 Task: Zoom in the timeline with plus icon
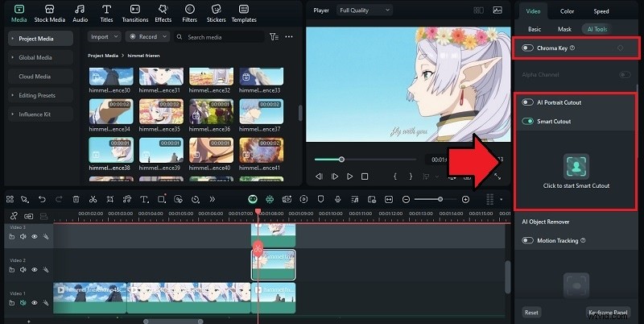tap(465, 199)
